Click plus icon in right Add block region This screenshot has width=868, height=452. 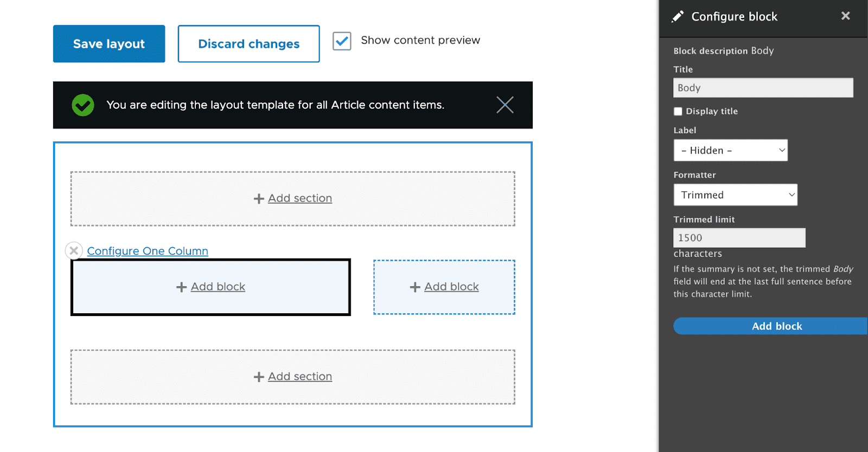415,287
